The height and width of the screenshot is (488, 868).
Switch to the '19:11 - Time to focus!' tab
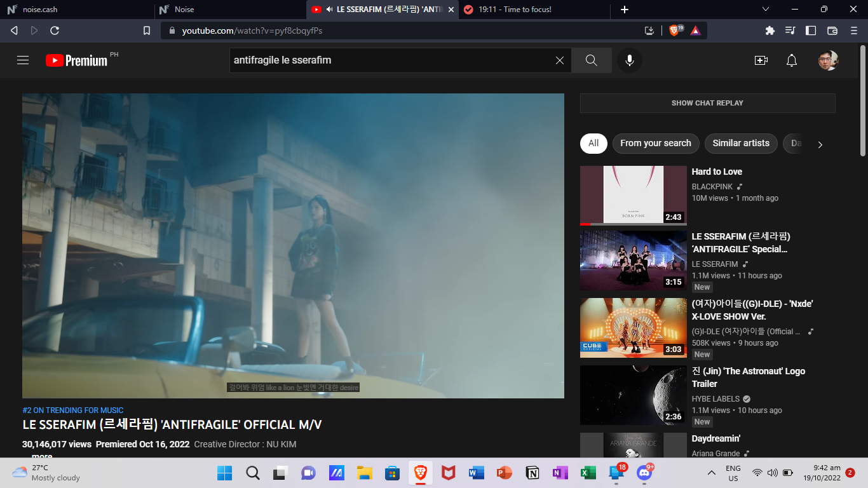click(x=534, y=10)
